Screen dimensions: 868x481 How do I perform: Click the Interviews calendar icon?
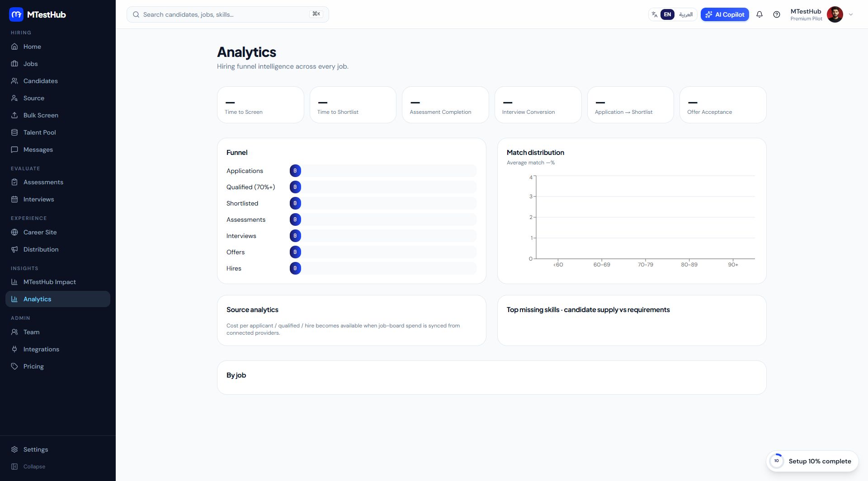(14, 199)
